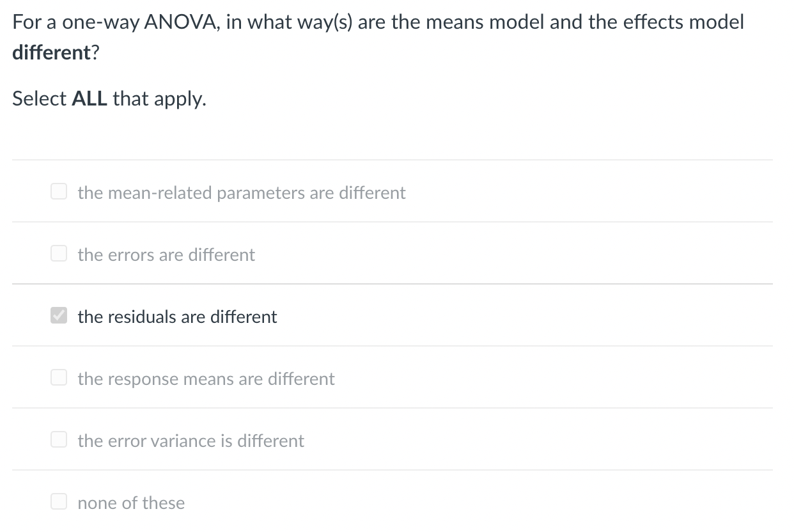Click the 'error variance is different' answer text
The width and height of the screenshot is (794, 532).
coord(190,440)
